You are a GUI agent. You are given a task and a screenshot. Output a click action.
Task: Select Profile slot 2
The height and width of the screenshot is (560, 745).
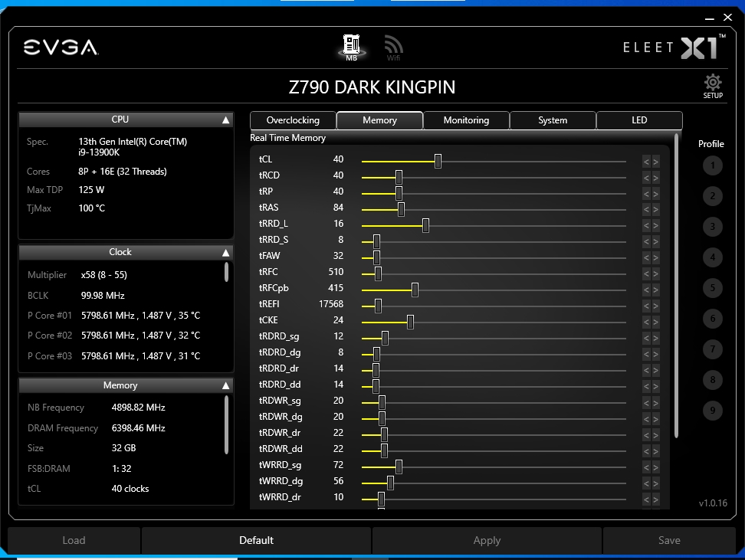pos(712,195)
